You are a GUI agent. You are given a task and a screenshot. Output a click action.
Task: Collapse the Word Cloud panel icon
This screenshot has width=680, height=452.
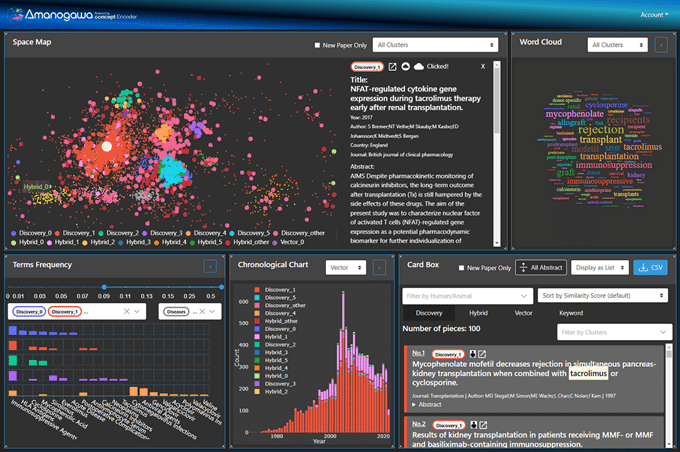coord(660,45)
